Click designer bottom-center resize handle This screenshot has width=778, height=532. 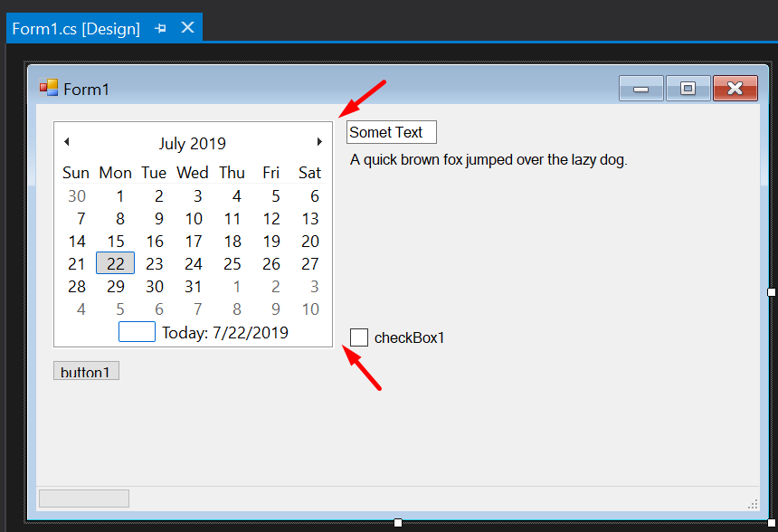pos(398,523)
